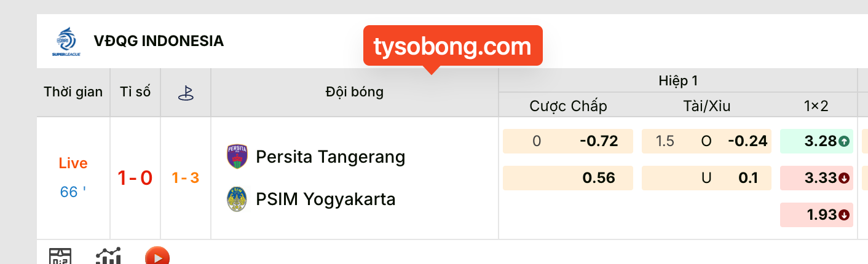This screenshot has width=868, height=264.
Task: Click the live score 1-0
Action: coord(135,178)
